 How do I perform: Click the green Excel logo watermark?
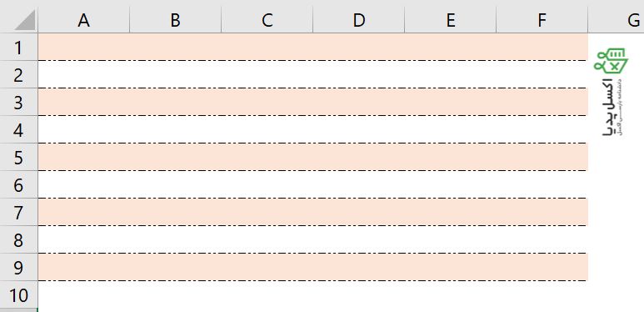610,60
